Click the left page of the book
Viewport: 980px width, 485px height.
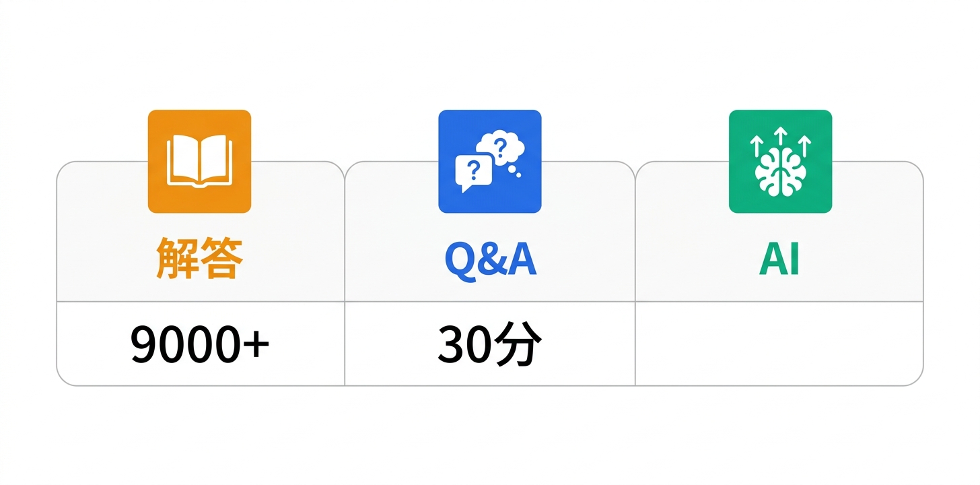point(182,159)
